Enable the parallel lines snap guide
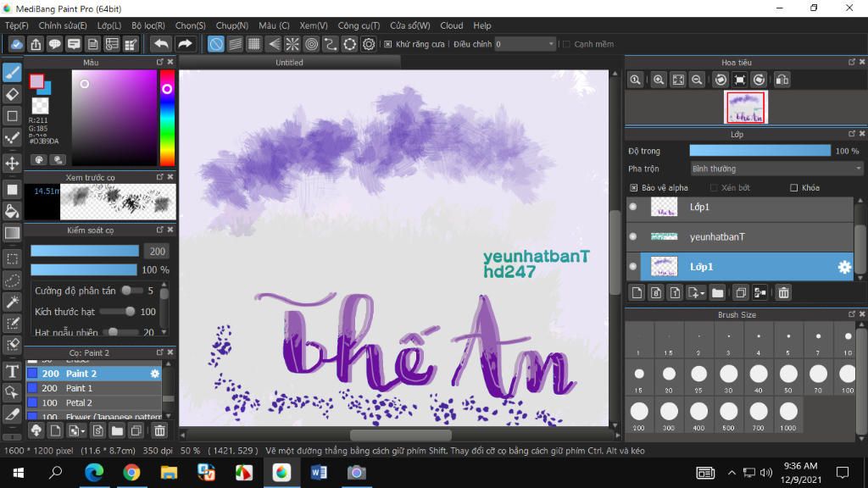The width and height of the screenshot is (868, 488). pyautogui.click(x=236, y=44)
